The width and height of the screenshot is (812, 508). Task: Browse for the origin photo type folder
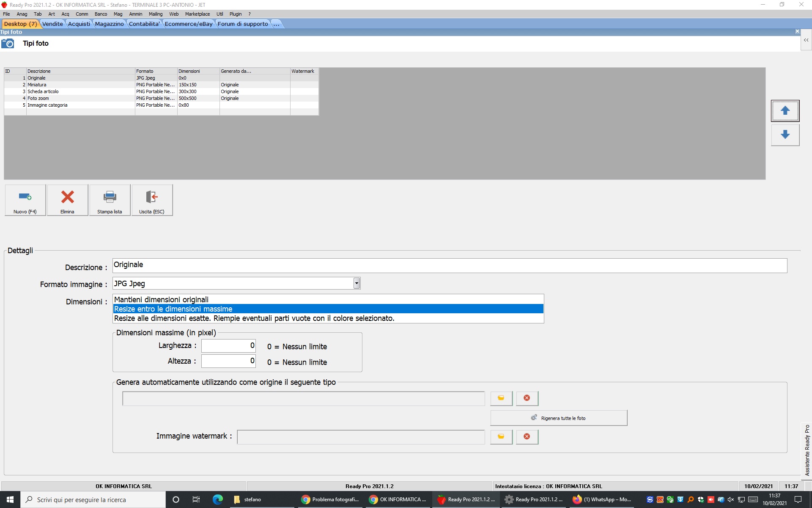[501, 398]
